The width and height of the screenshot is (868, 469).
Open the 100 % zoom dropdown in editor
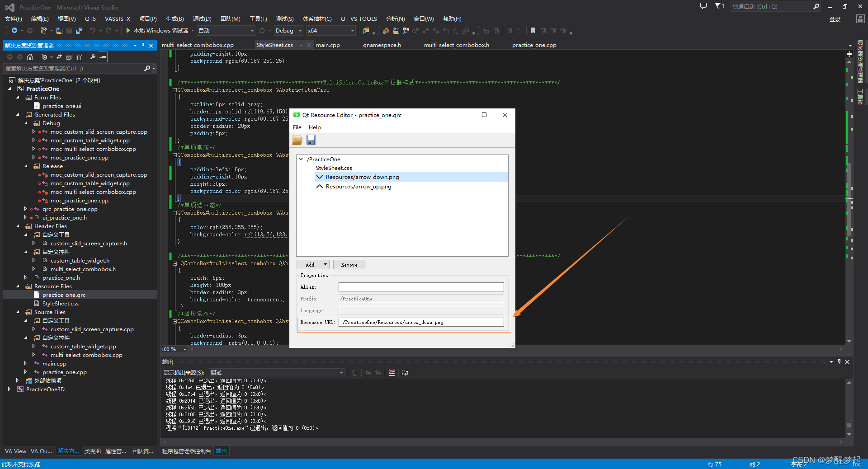point(184,349)
